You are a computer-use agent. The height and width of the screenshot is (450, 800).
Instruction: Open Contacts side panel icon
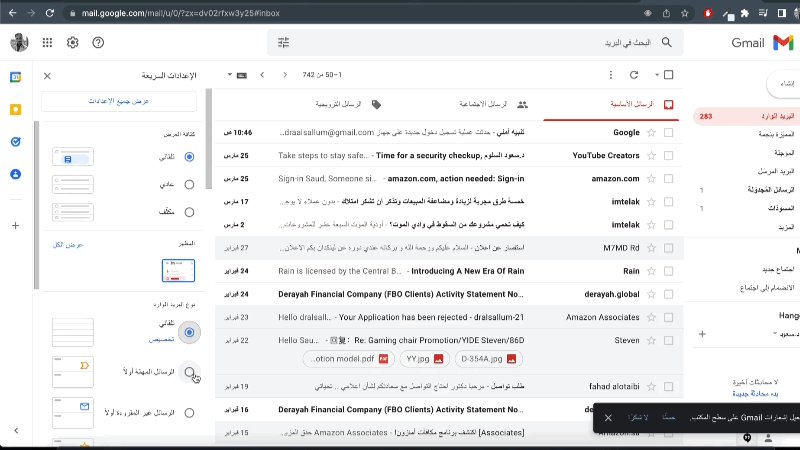tap(15, 174)
